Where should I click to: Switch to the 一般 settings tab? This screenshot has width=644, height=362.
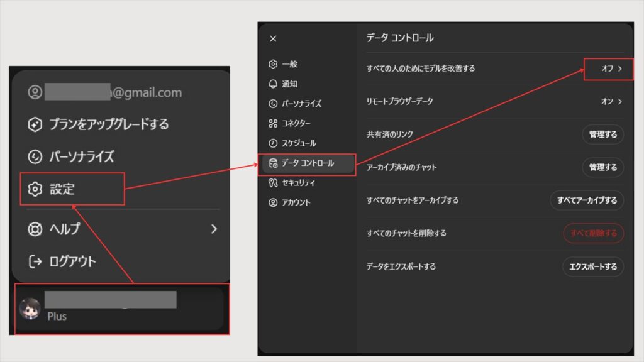[x=289, y=64]
